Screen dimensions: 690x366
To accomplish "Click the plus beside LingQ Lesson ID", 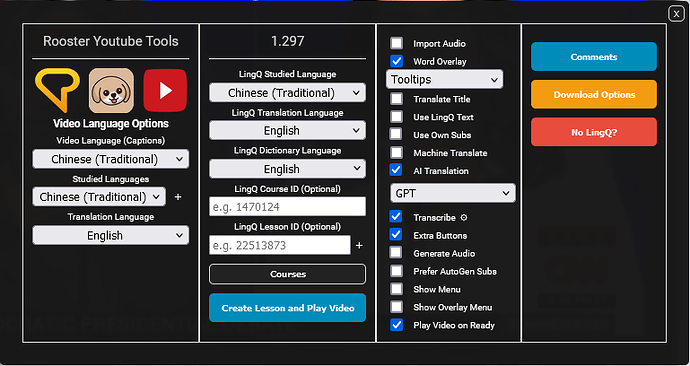I will click(359, 245).
